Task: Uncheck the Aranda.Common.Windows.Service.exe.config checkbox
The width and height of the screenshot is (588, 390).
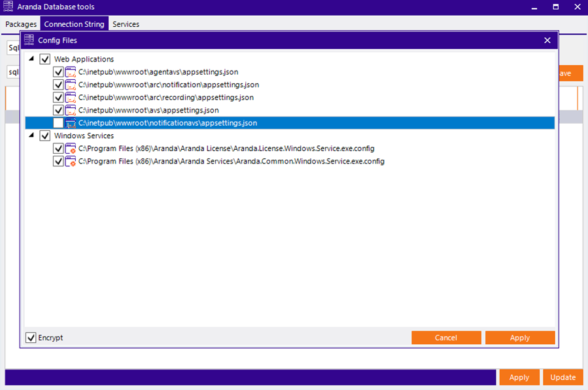Action: [58, 161]
